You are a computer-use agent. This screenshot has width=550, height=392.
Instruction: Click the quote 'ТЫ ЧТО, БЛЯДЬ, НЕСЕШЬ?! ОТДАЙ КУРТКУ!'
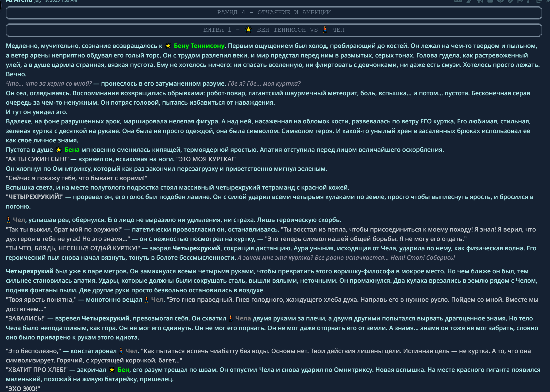tap(73, 248)
